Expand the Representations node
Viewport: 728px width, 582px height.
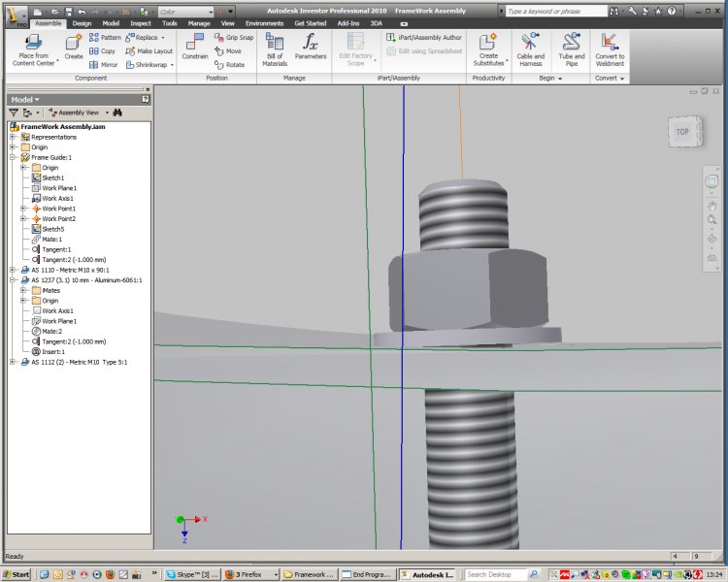[x=13, y=137]
